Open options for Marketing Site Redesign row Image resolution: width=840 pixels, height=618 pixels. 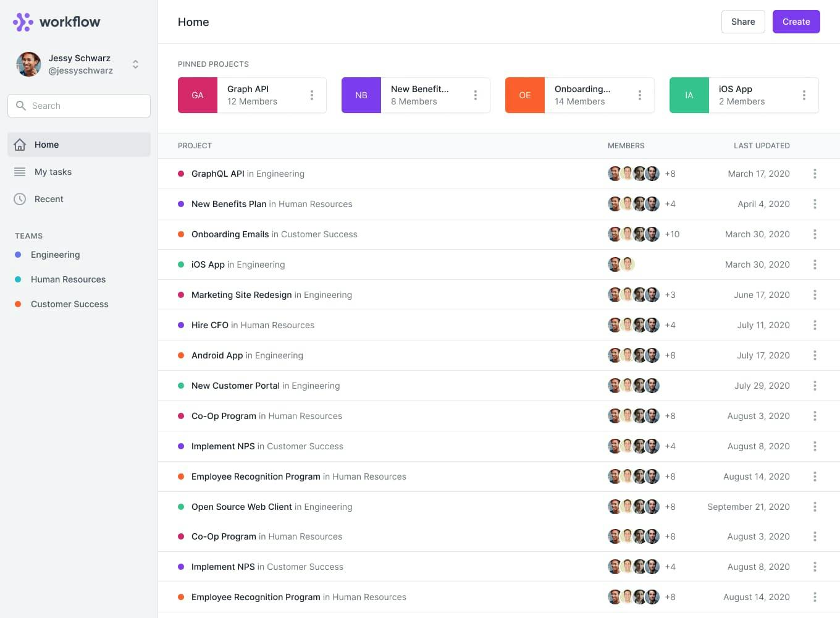tap(815, 295)
